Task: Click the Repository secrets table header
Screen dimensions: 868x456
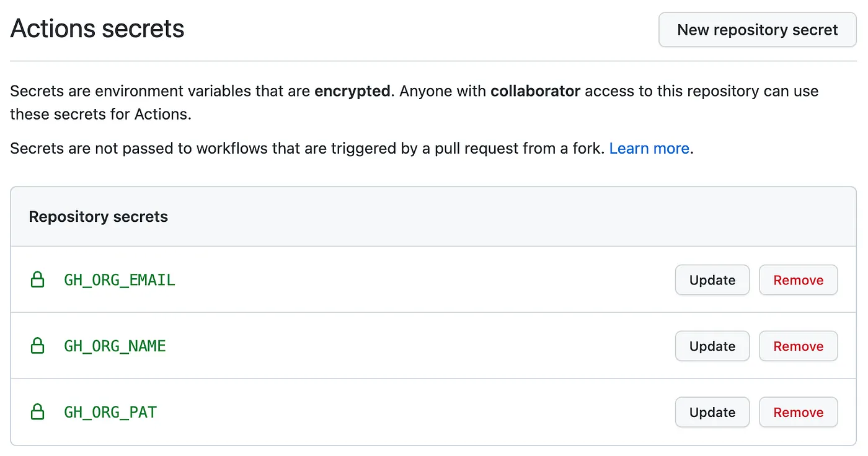Action: pyautogui.click(x=99, y=217)
